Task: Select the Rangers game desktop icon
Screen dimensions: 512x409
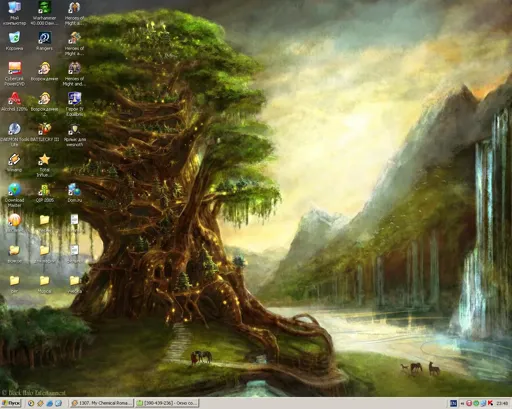Action: coord(44,41)
